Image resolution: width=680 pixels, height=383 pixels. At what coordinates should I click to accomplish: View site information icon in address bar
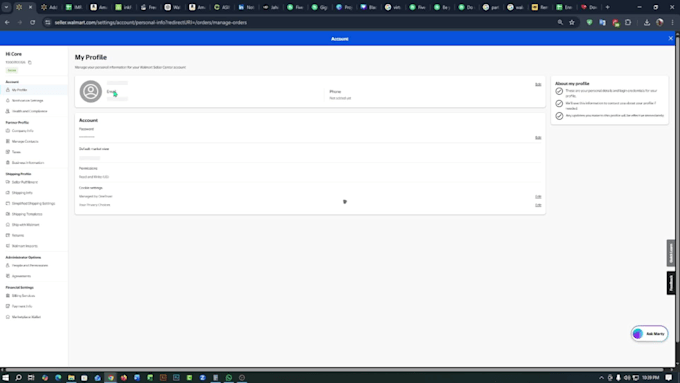click(48, 23)
